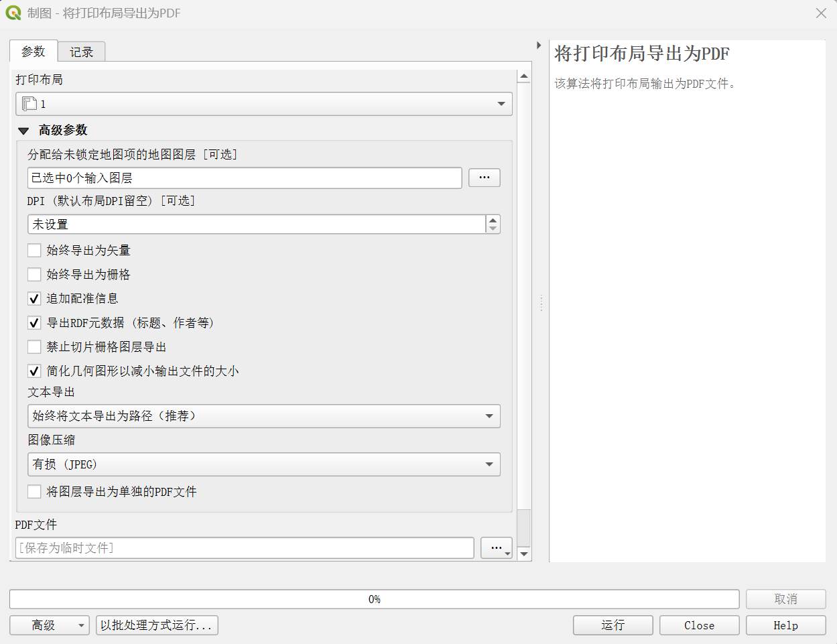Decrease DPI value with down arrow
837x644 pixels.
(x=493, y=229)
